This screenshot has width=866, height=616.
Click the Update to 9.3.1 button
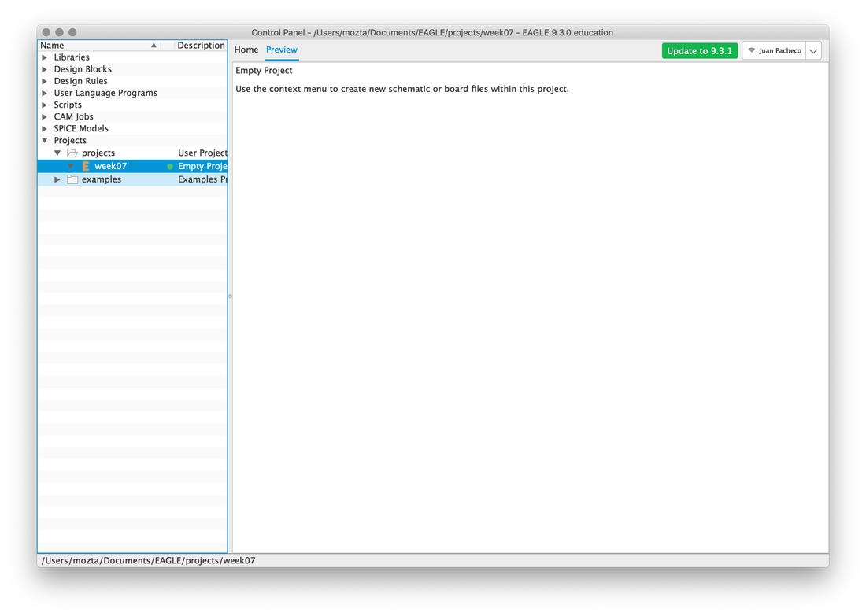click(x=700, y=51)
